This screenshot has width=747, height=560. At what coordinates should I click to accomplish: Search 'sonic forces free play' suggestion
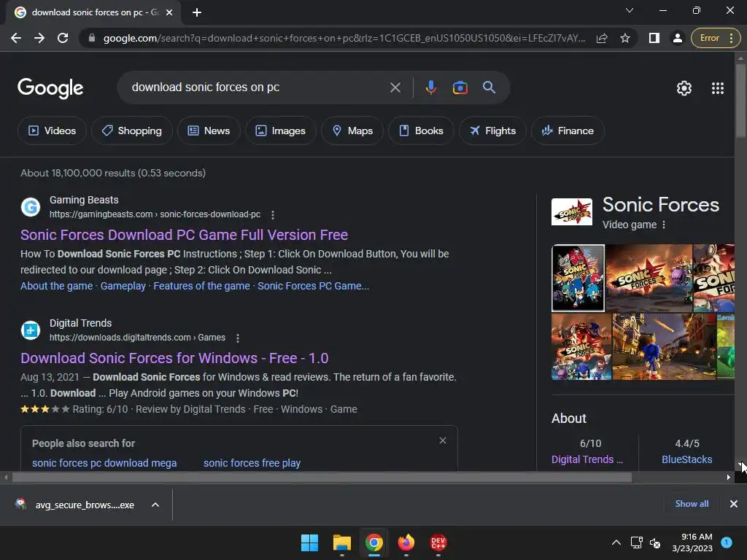tap(252, 463)
